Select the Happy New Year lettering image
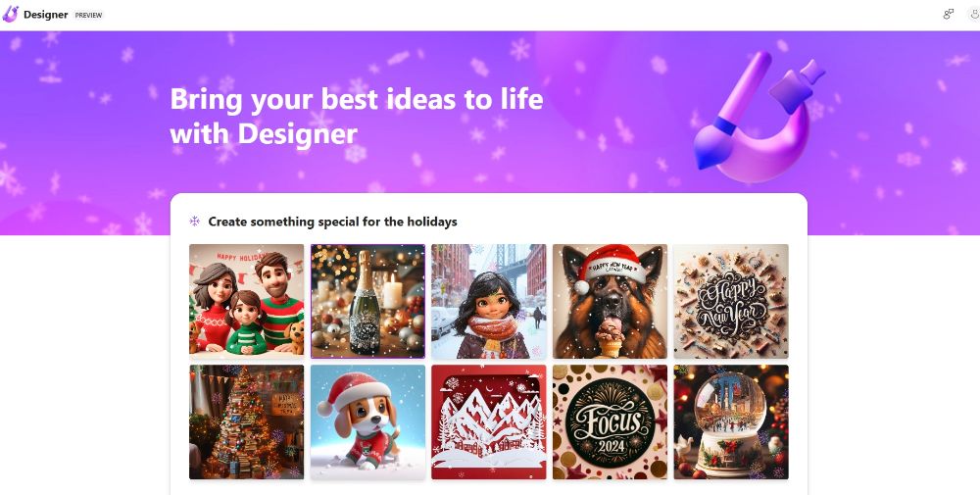The width and height of the screenshot is (980, 495). coord(731,301)
